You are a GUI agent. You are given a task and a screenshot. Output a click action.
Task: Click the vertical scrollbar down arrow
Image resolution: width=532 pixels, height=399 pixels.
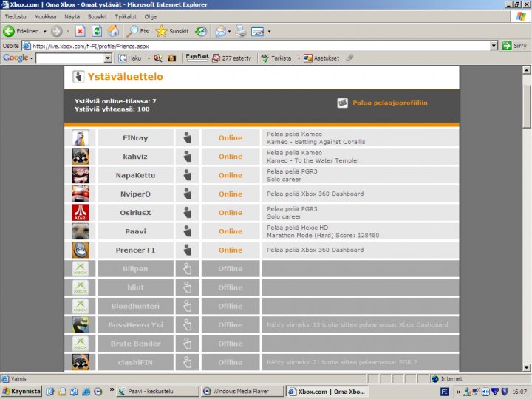pos(526,367)
